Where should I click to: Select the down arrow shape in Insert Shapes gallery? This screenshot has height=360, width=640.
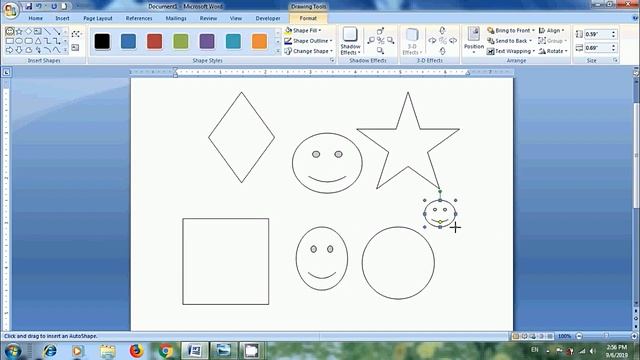pyautogui.click(x=19, y=50)
